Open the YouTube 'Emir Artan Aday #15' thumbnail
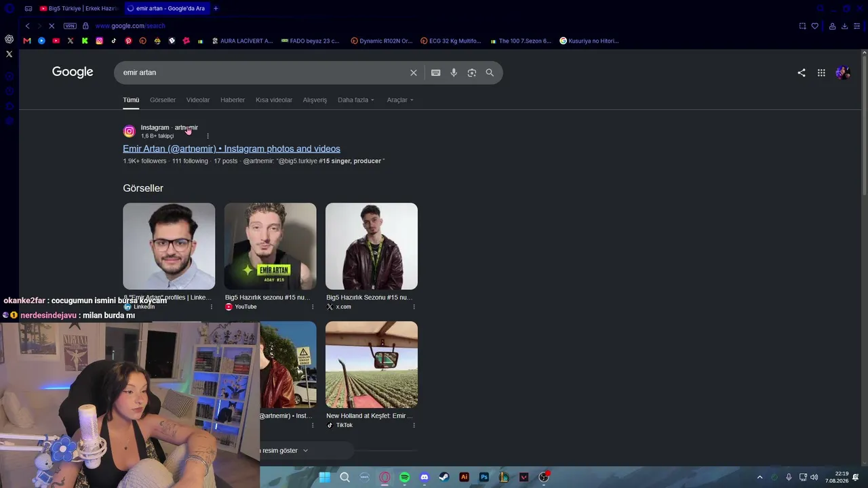Image resolution: width=868 pixels, height=488 pixels. (x=271, y=246)
